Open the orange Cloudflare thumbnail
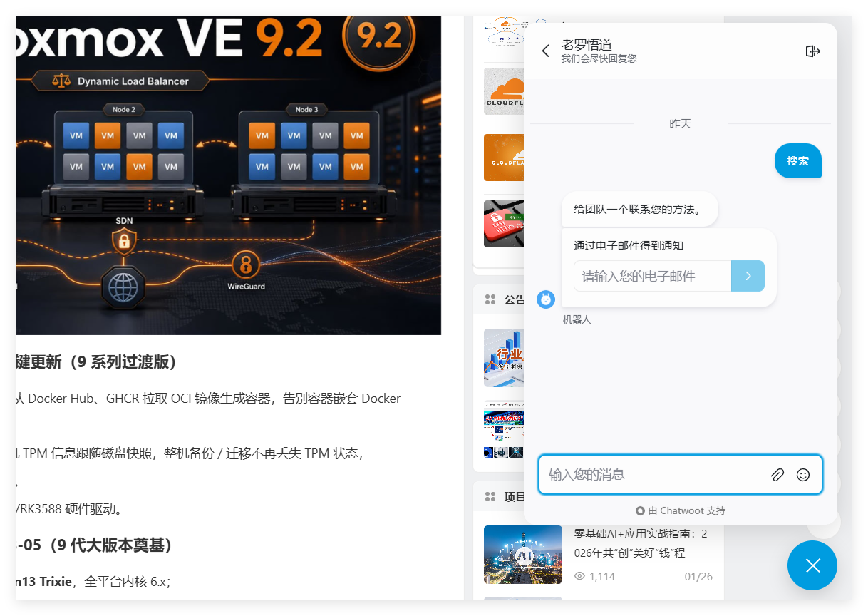868x616 pixels. pos(504,158)
